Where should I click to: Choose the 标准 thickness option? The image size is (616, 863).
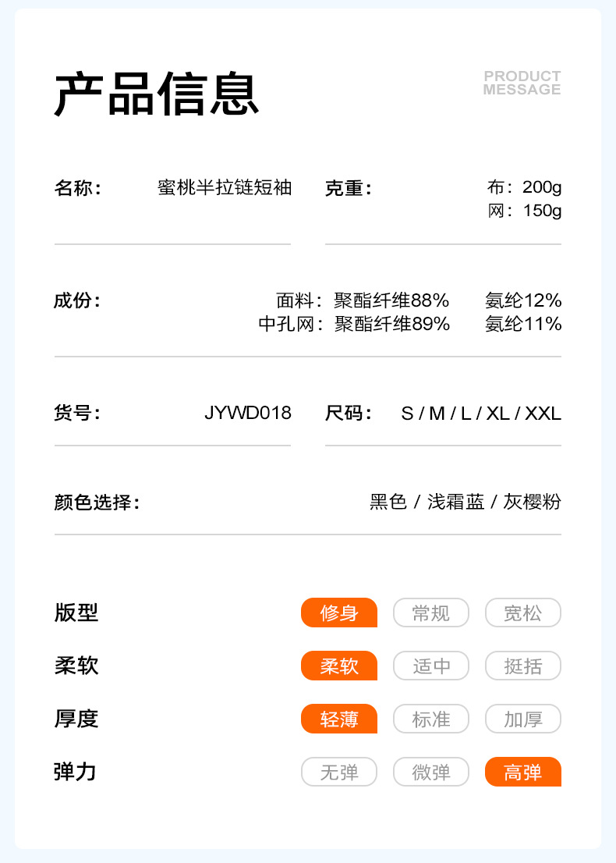coord(431,719)
